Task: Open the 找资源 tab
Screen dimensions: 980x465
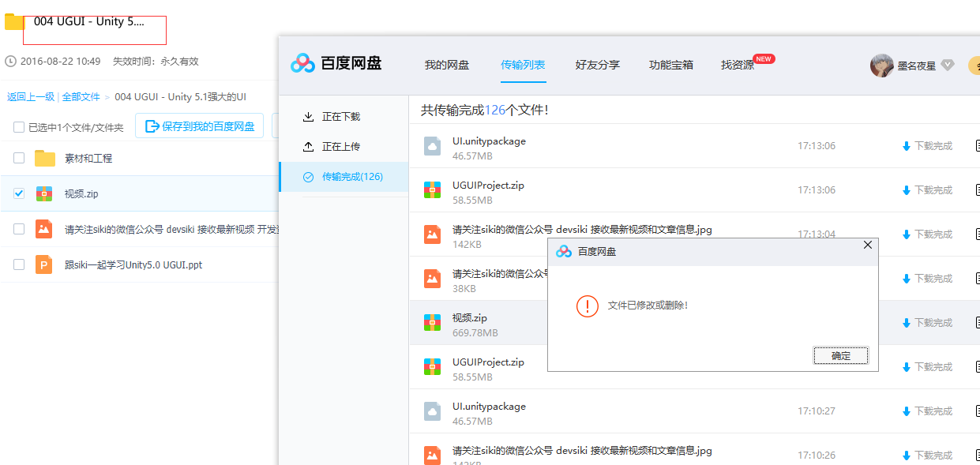Action: pos(738,65)
